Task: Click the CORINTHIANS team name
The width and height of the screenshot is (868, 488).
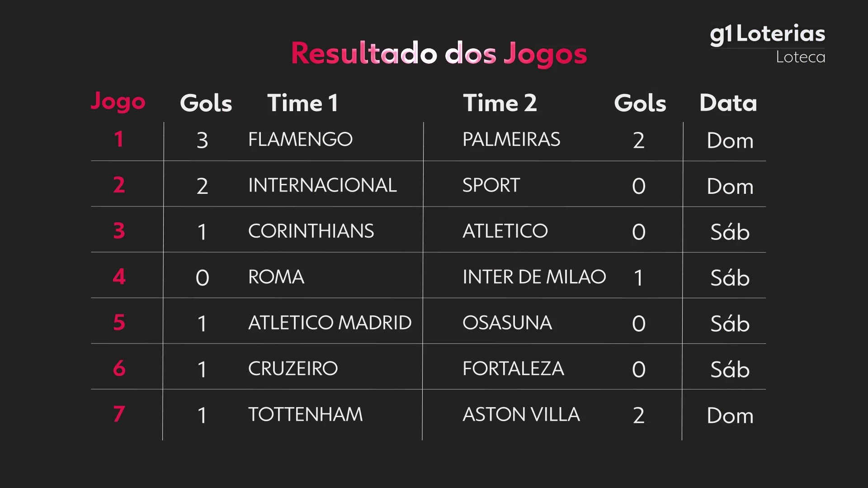Action: [311, 231]
